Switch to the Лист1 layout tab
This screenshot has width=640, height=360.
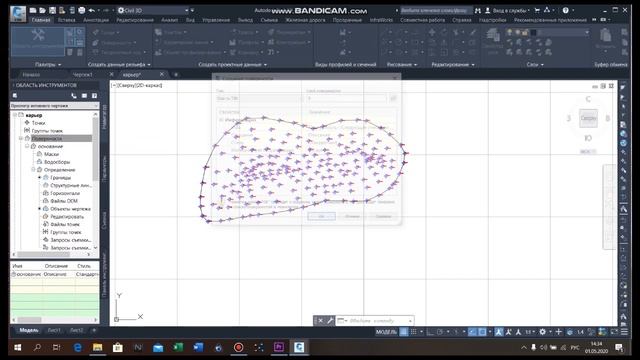[54, 330]
